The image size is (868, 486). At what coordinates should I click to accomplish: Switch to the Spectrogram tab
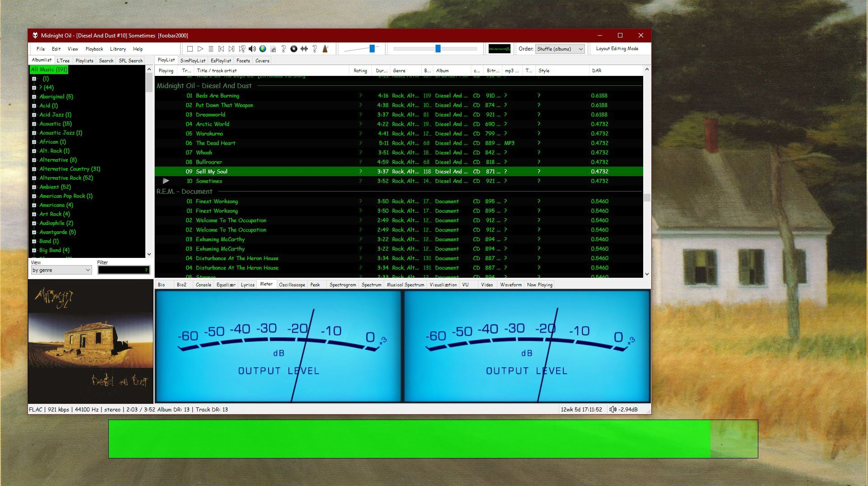point(343,285)
